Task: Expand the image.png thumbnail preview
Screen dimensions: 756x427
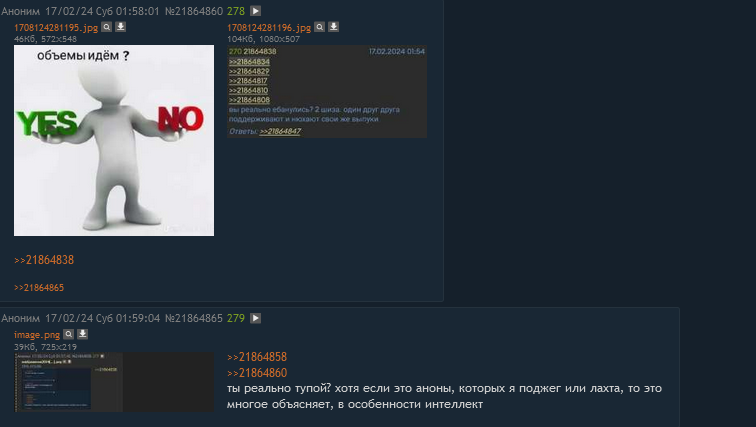Action: 114,382
